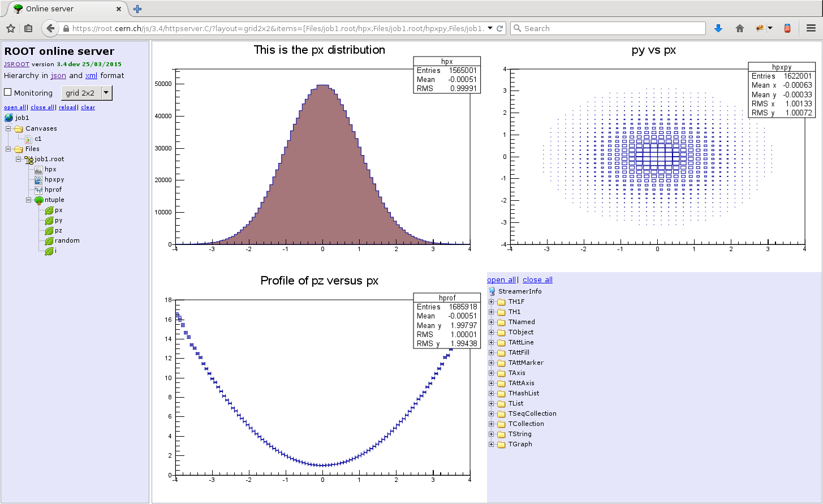Open the browser hamburger menu
This screenshot has width=823, height=504.
[x=811, y=28]
